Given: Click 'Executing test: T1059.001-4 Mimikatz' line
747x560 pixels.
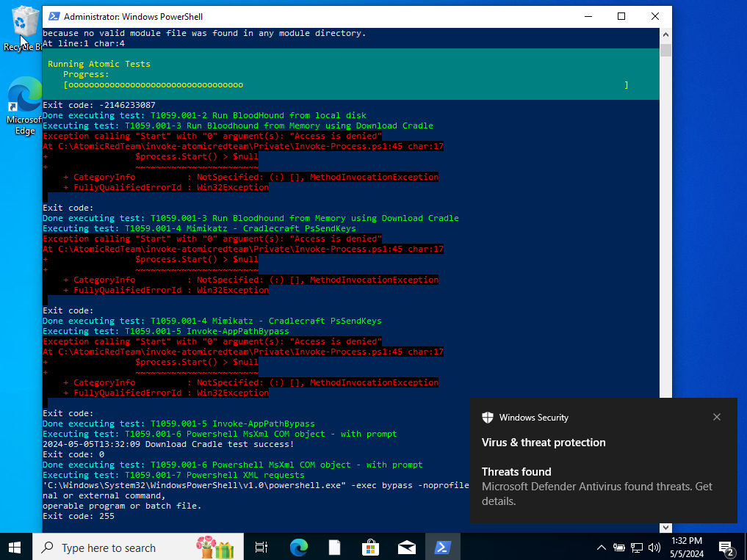Looking at the screenshot, I should [199, 228].
